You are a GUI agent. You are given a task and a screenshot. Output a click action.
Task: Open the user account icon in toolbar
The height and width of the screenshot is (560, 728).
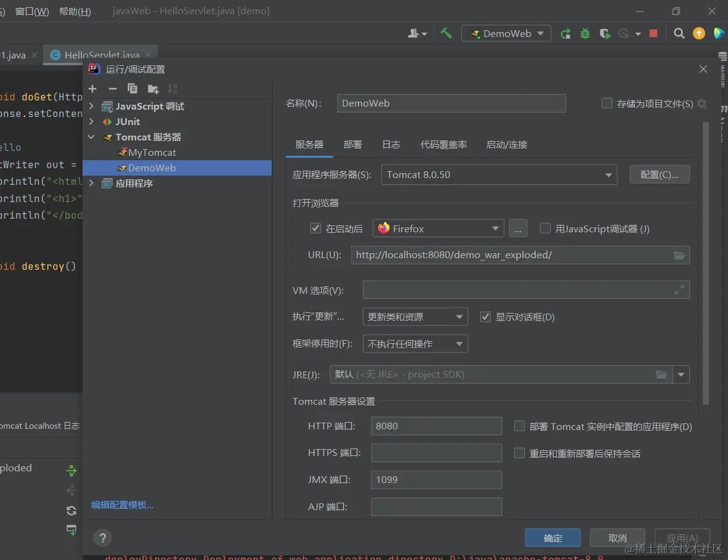click(417, 33)
